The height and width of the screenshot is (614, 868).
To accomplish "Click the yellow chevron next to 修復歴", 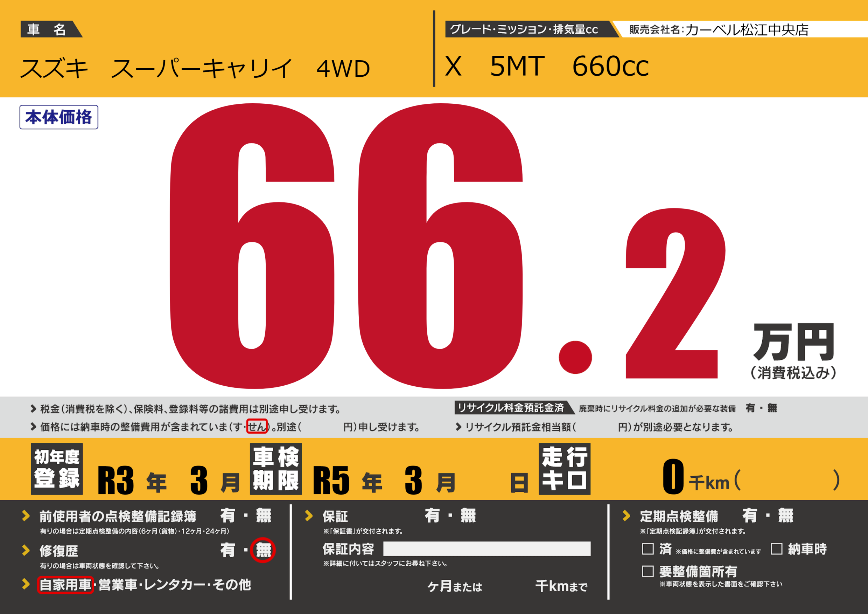I will coord(26,551).
